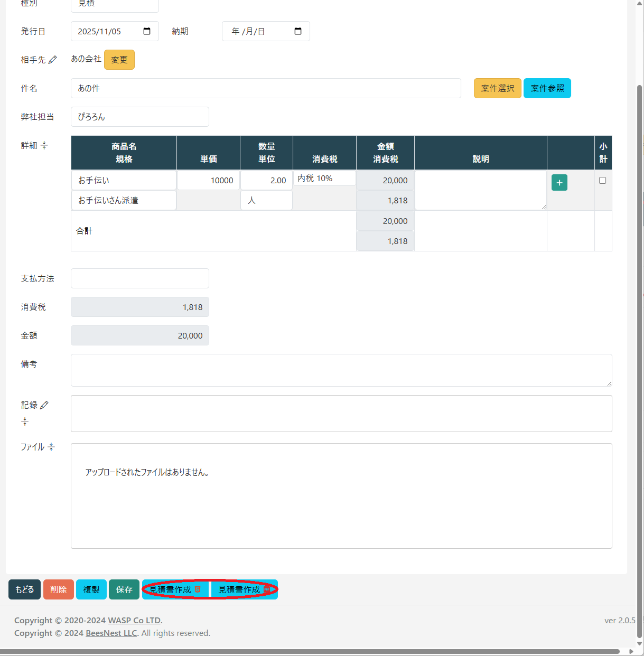
Task: Collapse the ファイル section
Action: pyautogui.click(x=51, y=447)
